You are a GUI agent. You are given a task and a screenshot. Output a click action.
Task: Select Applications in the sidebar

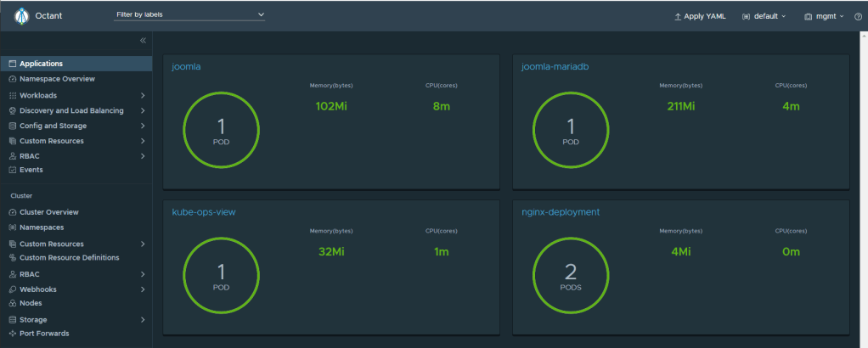point(41,64)
